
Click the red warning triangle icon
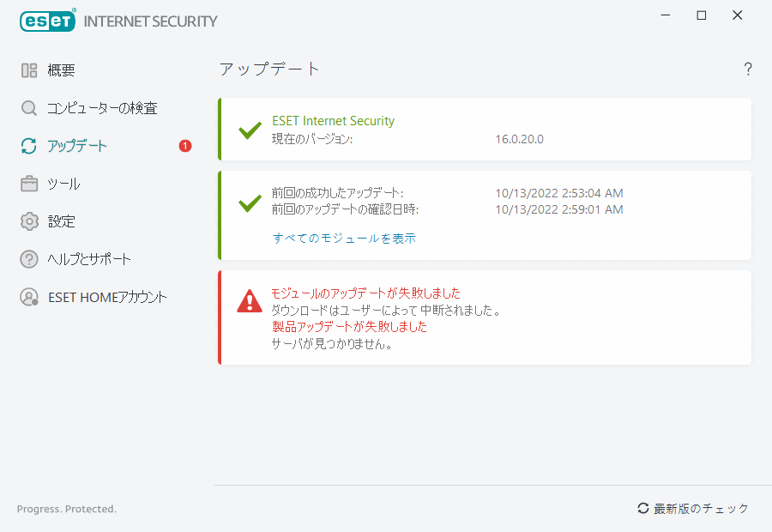(x=249, y=302)
